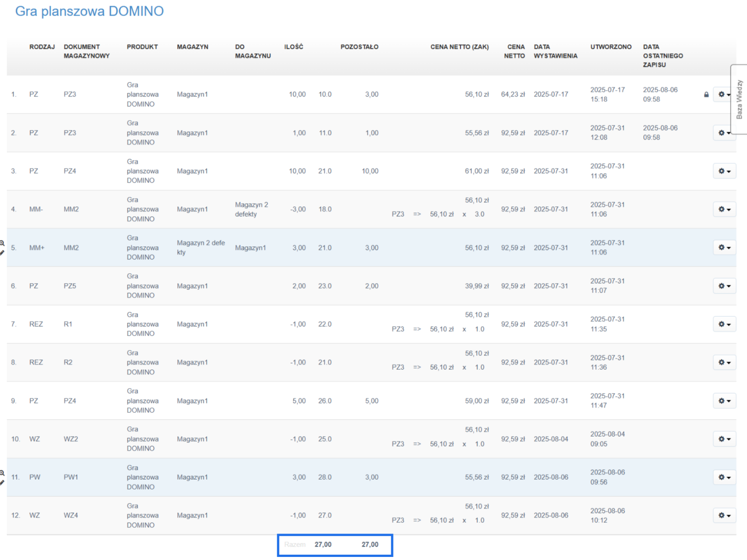Screen dimensions: 747x560
Task: Open the gear actions menu for row 4
Action: [724, 209]
